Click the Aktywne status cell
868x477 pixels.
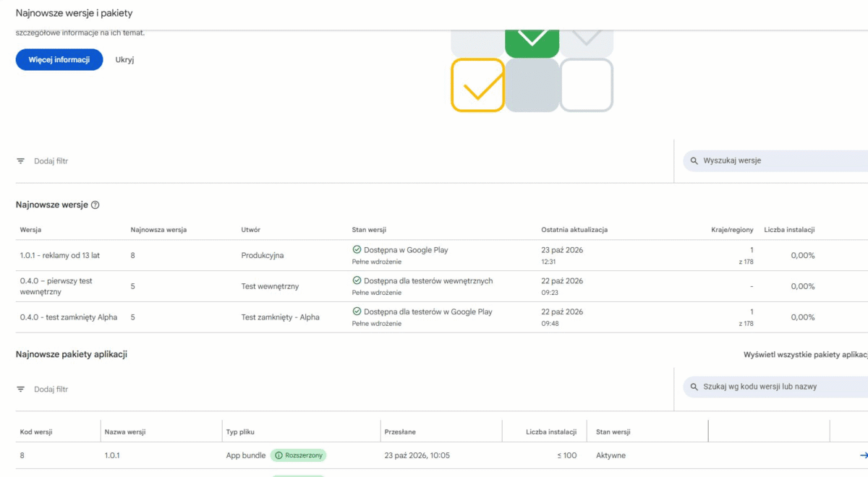611,455
